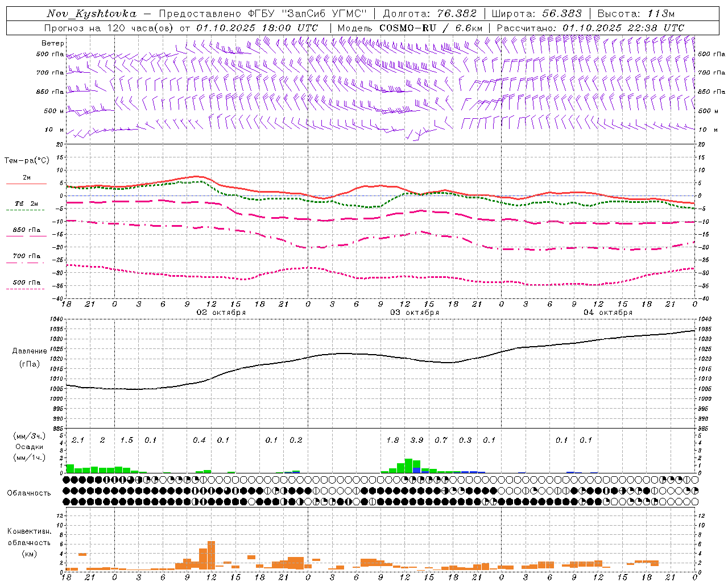Image resolution: width=728 pixels, height=582 pixels.
Task: Click the '(мм/1ч.)' hourly unit label
Action: click(28, 458)
